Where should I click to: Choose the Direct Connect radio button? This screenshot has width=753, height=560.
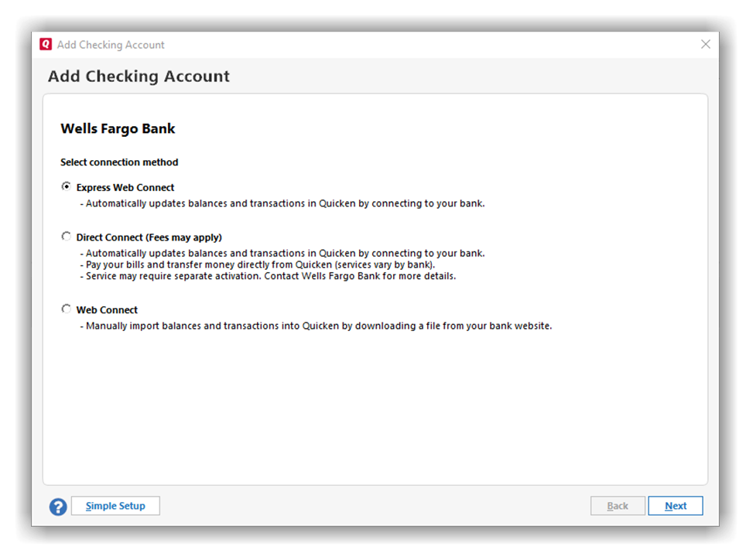[x=67, y=237]
